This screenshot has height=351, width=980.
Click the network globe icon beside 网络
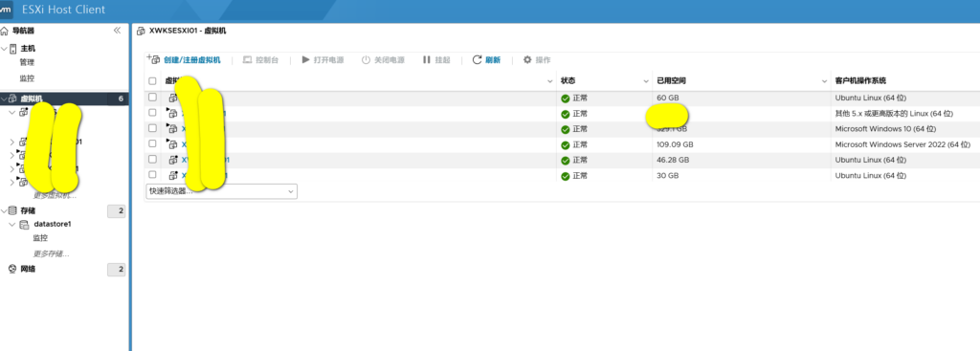click(x=11, y=269)
